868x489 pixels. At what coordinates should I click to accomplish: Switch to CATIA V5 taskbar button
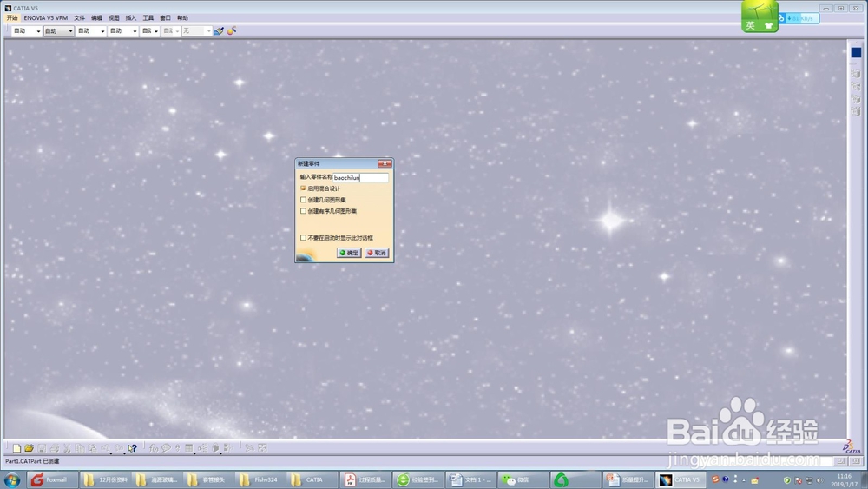[x=681, y=479]
